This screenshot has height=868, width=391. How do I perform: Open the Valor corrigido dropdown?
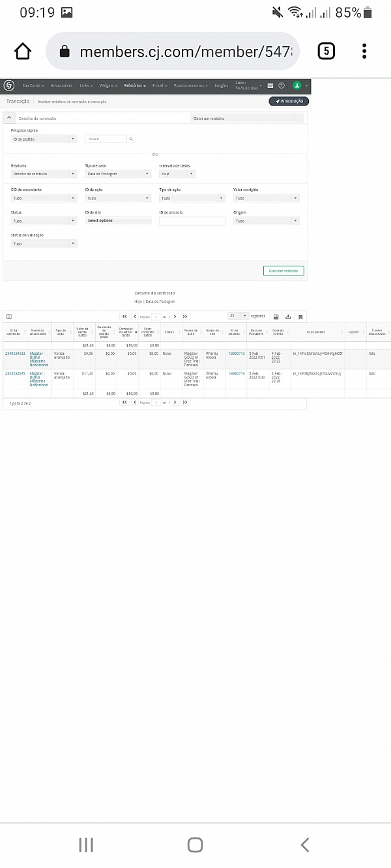click(x=267, y=198)
